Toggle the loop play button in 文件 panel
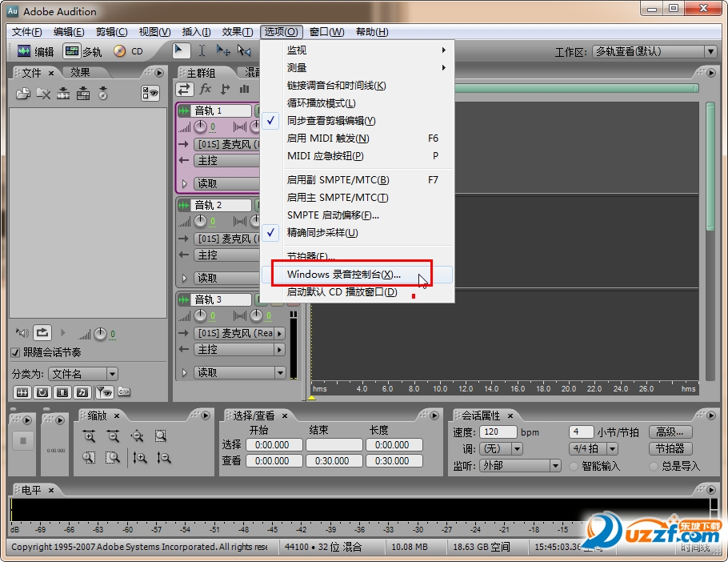Screen dimensions: 728x562 (x=42, y=333)
